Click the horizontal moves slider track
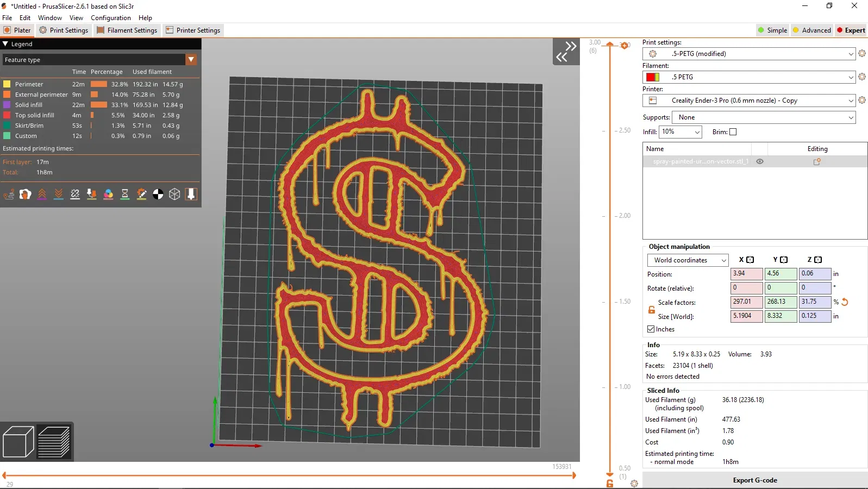This screenshot has height=489, width=868. point(289,475)
